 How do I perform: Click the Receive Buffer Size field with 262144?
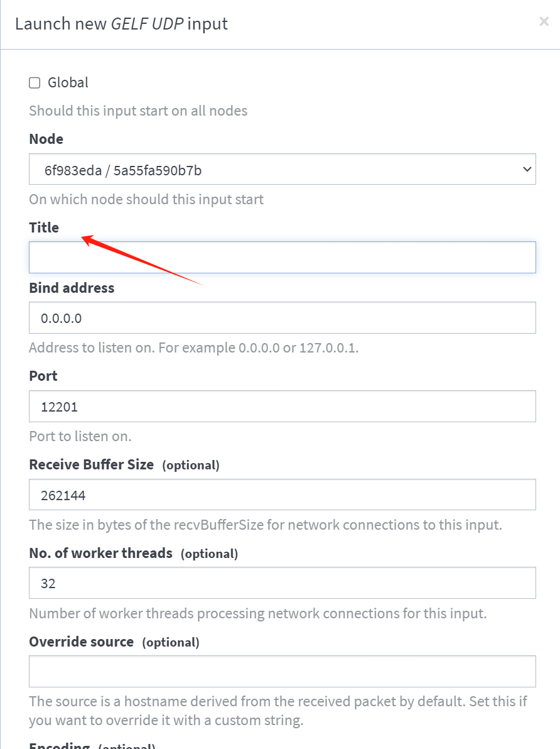(x=282, y=495)
